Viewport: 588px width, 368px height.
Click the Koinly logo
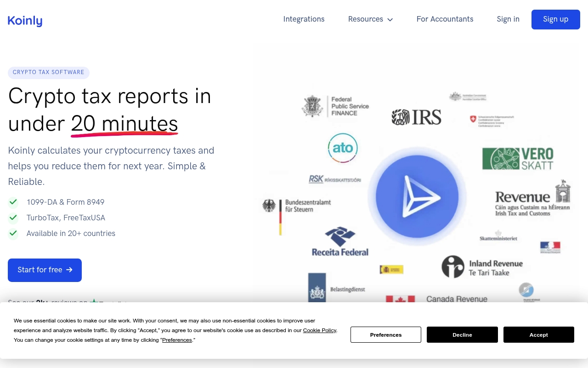[x=25, y=20]
